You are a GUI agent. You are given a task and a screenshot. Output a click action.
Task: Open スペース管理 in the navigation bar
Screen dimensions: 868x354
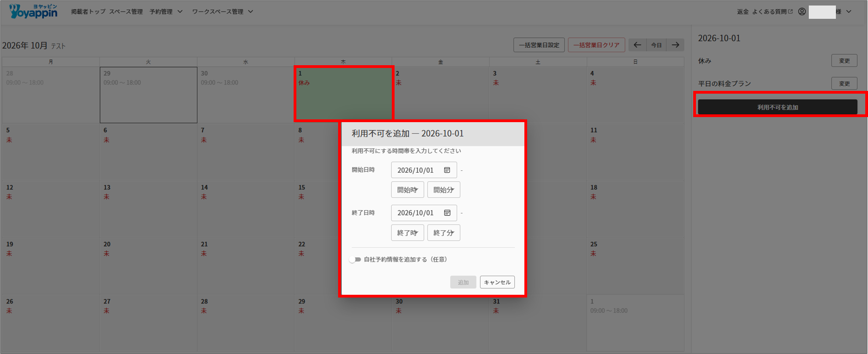pyautogui.click(x=126, y=11)
